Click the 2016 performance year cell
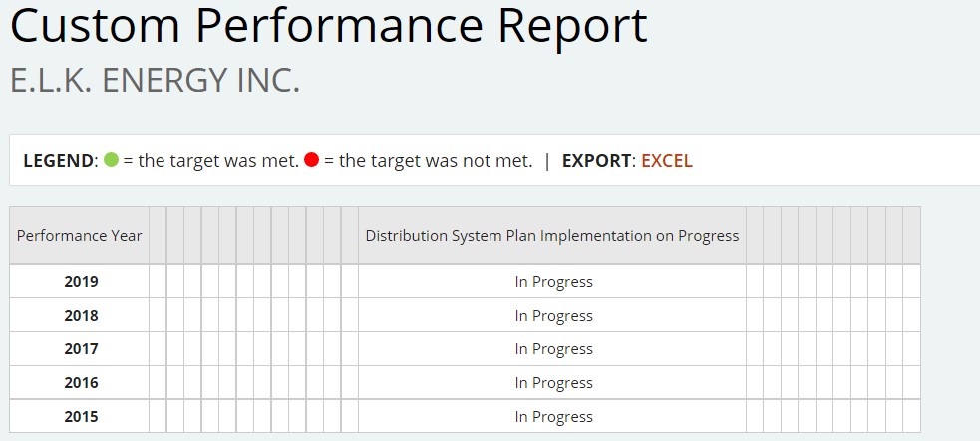The height and width of the screenshot is (441, 980). coord(81,383)
